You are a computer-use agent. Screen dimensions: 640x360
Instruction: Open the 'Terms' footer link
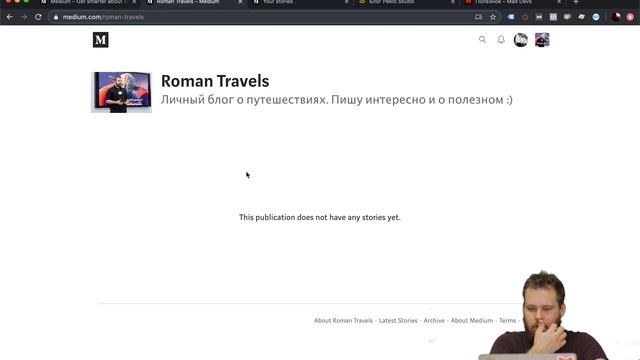click(507, 320)
